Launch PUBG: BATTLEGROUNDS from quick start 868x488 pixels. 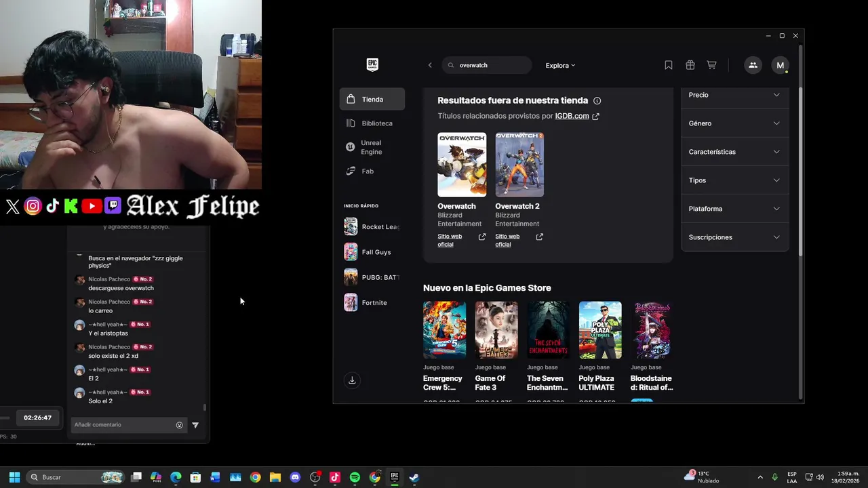[x=372, y=277]
